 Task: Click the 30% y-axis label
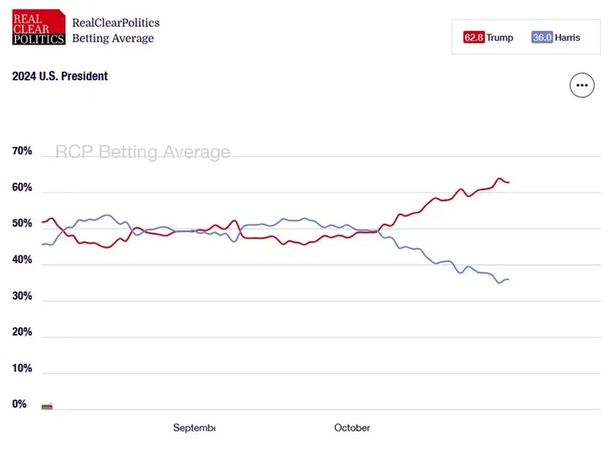pos(22,296)
